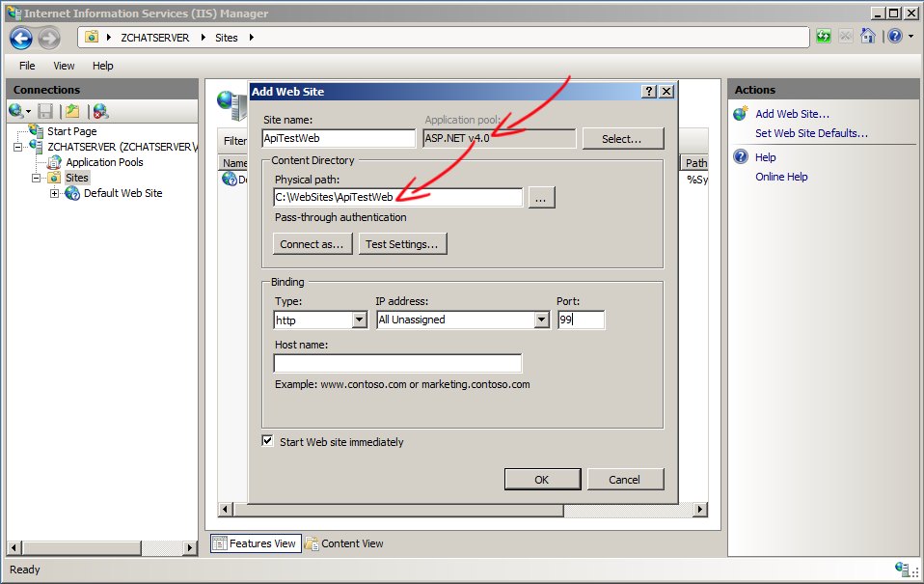The width and height of the screenshot is (924, 584).
Task: Open Application Pools in the tree
Action: tap(104, 161)
